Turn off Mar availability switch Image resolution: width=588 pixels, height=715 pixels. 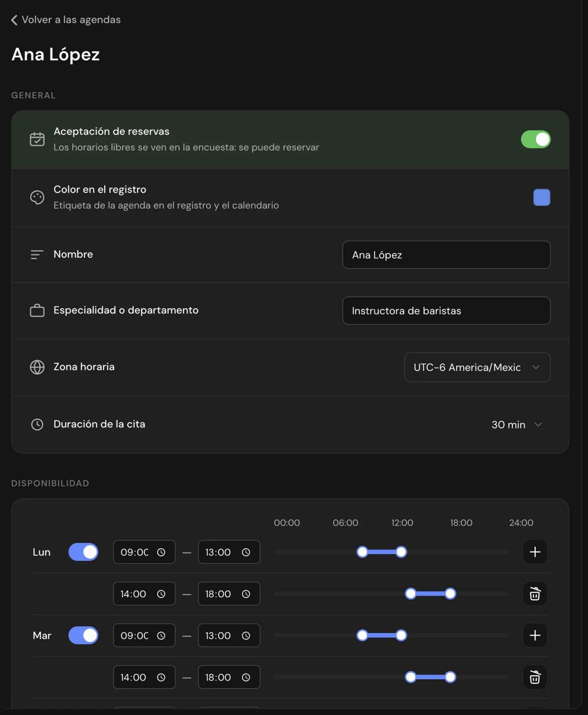83,635
